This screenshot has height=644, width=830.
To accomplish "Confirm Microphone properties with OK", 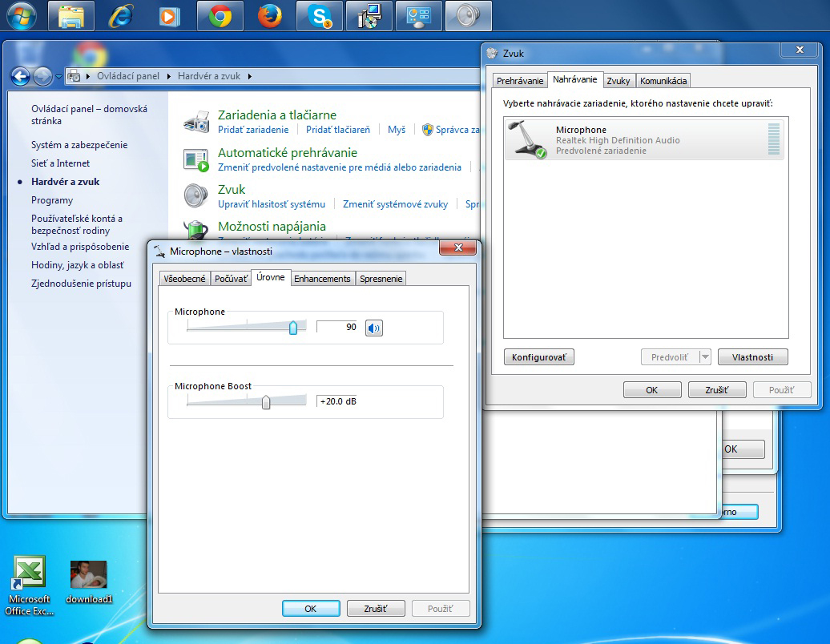I will pyautogui.click(x=311, y=609).
